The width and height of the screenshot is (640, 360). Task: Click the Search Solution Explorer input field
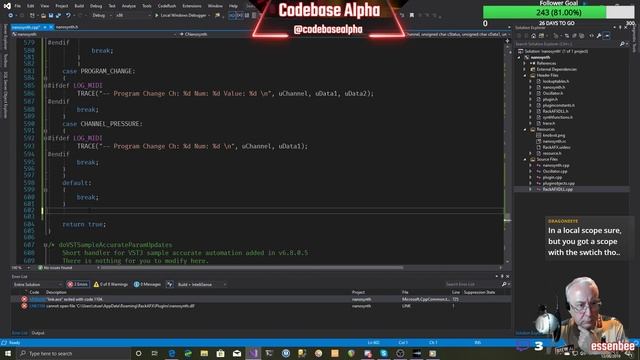point(567,44)
